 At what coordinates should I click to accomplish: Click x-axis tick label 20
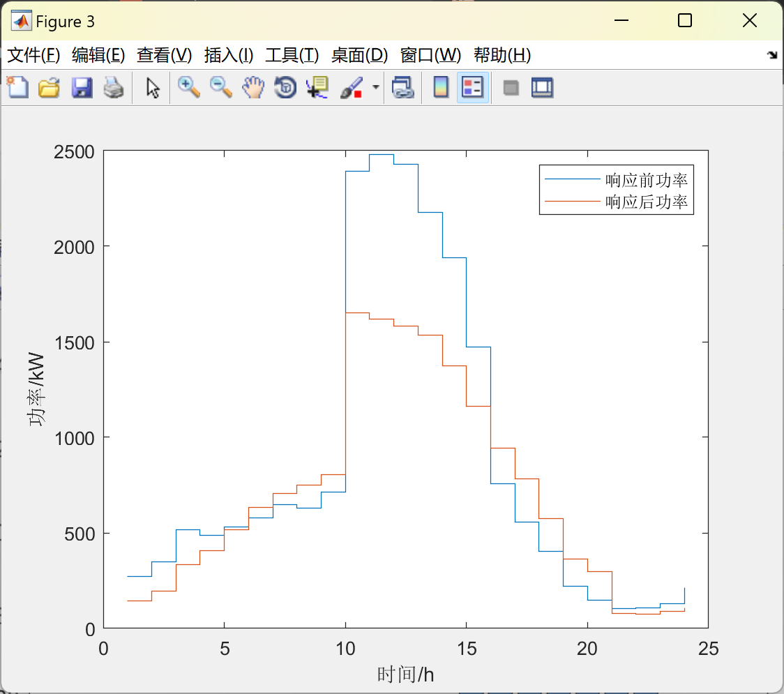587,649
